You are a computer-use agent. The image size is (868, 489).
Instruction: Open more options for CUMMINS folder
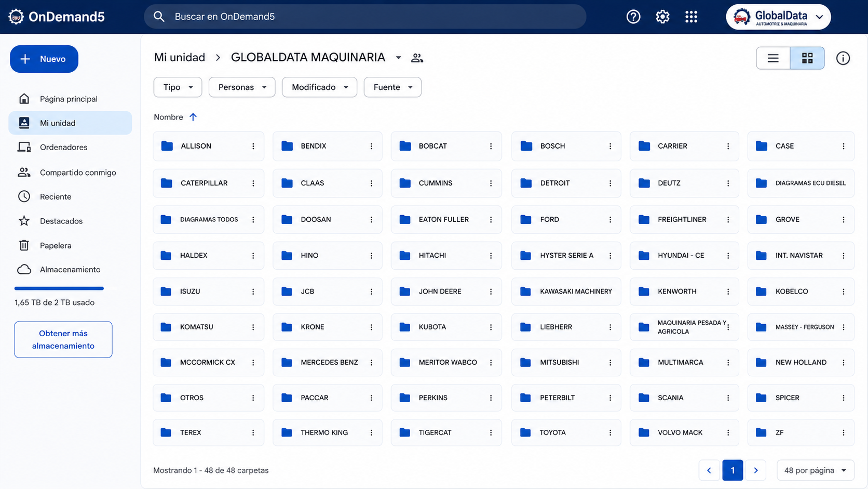pyautogui.click(x=491, y=183)
